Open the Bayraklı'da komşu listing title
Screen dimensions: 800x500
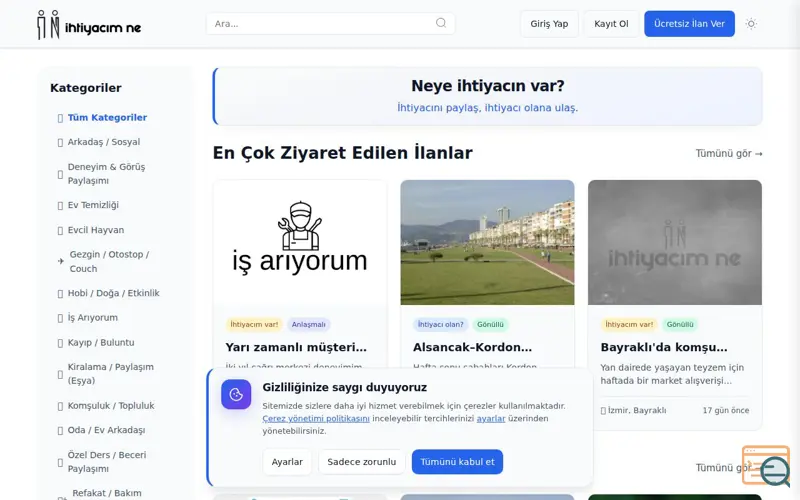click(x=664, y=347)
